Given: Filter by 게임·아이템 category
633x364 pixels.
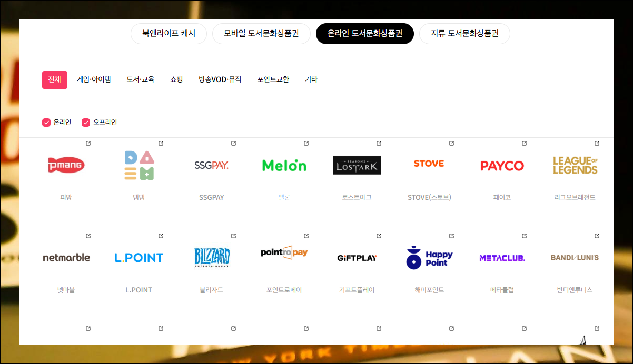Looking at the screenshot, I should 94,80.
